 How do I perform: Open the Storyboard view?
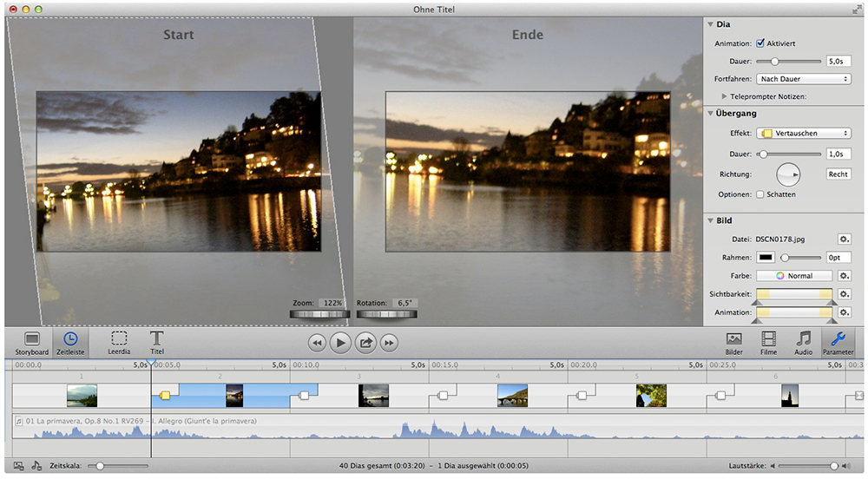32,342
